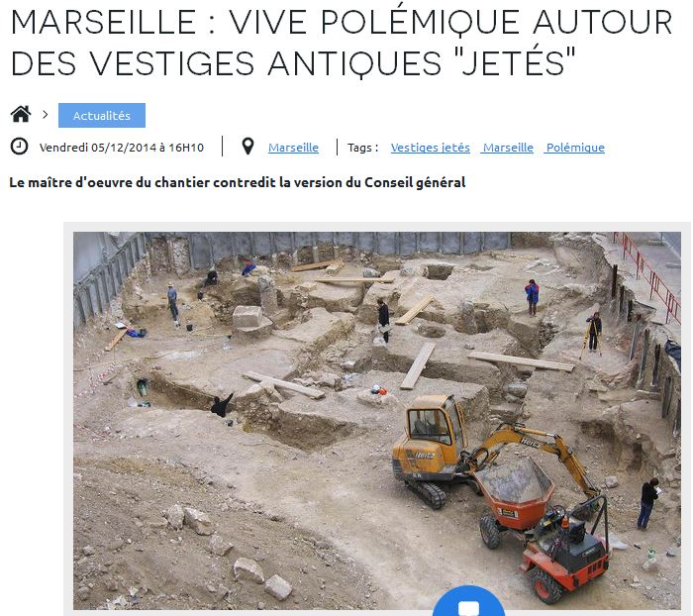This screenshot has width=693, height=616.
Task: Open the Marseille location link next to pin
Action: point(293,148)
